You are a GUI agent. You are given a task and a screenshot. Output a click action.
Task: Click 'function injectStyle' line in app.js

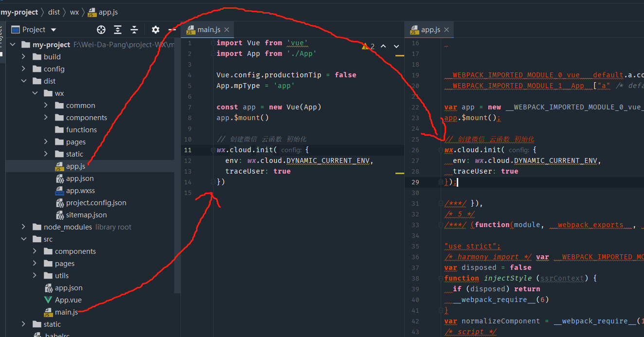pos(520,278)
